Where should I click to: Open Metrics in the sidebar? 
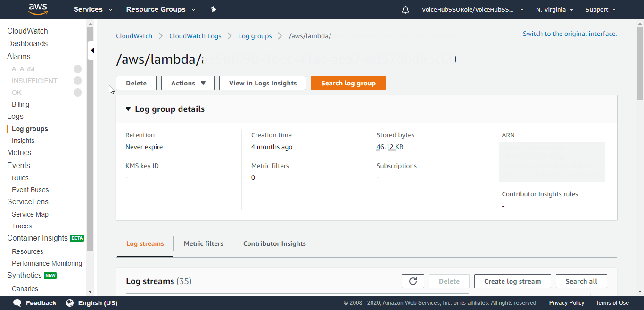[x=19, y=152]
